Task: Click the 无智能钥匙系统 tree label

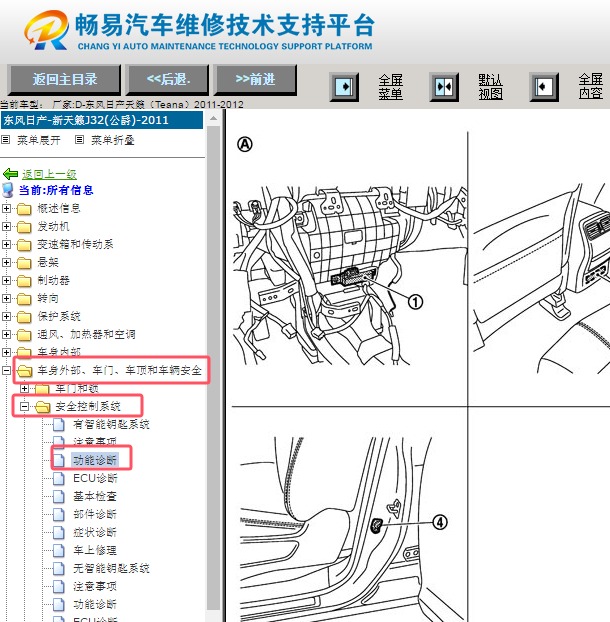Action: [x=111, y=568]
